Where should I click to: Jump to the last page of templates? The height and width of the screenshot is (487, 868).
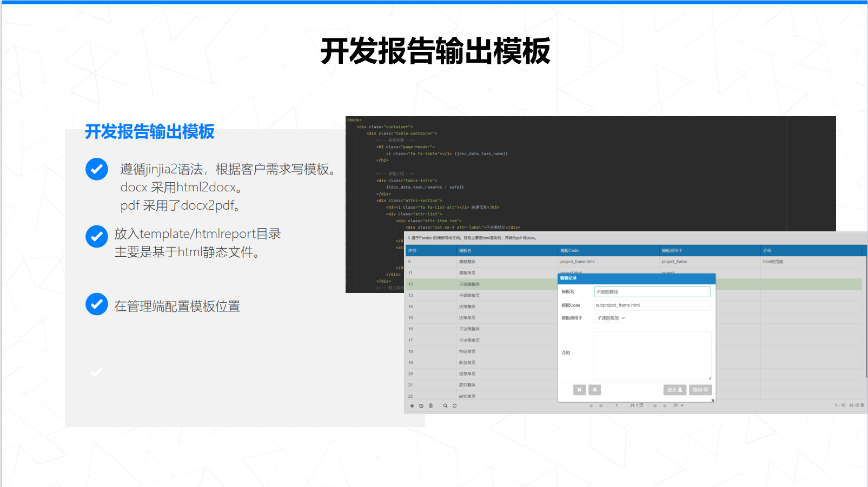coord(664,405)
